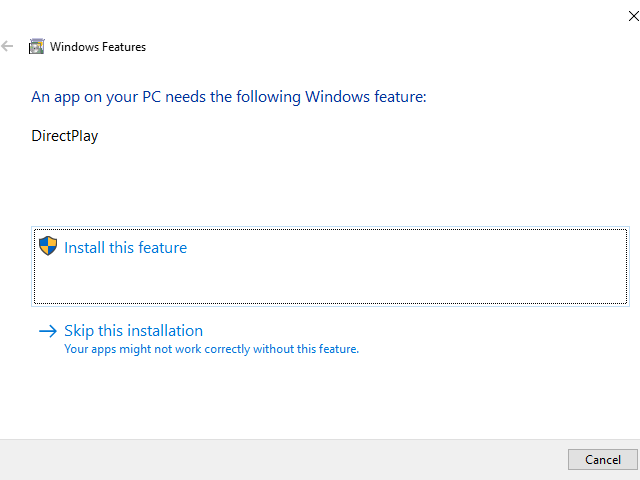Image resolution: width=640 pixels, height=480 pixels.
Task: Cancel the Windows feature prompt
Action: 602,460
